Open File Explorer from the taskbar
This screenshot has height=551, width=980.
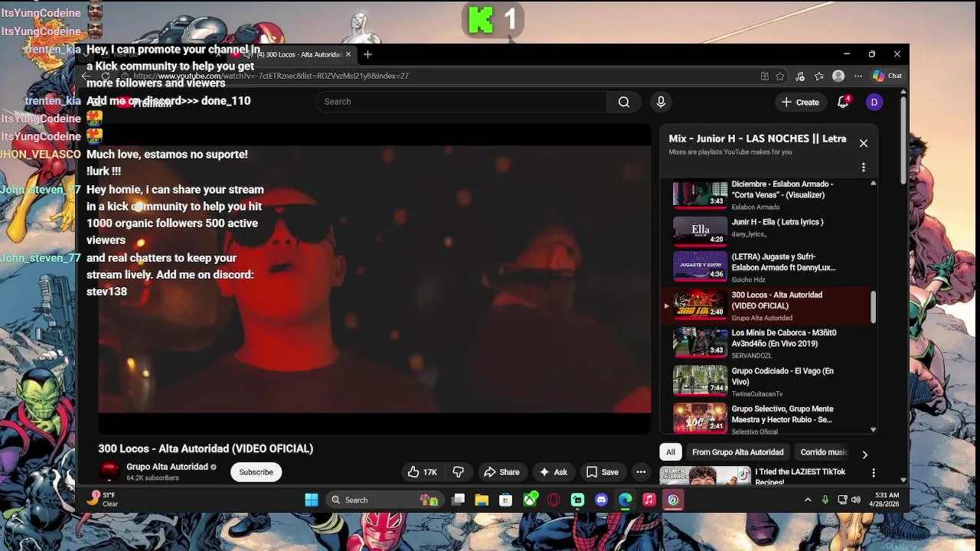coord(482,500)
